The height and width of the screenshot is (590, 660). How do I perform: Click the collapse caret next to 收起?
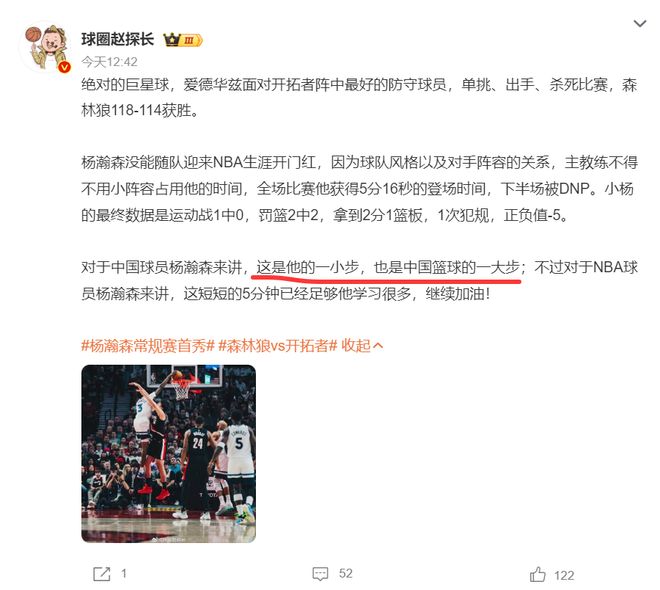pyautogui.click(x=378, y=346)
